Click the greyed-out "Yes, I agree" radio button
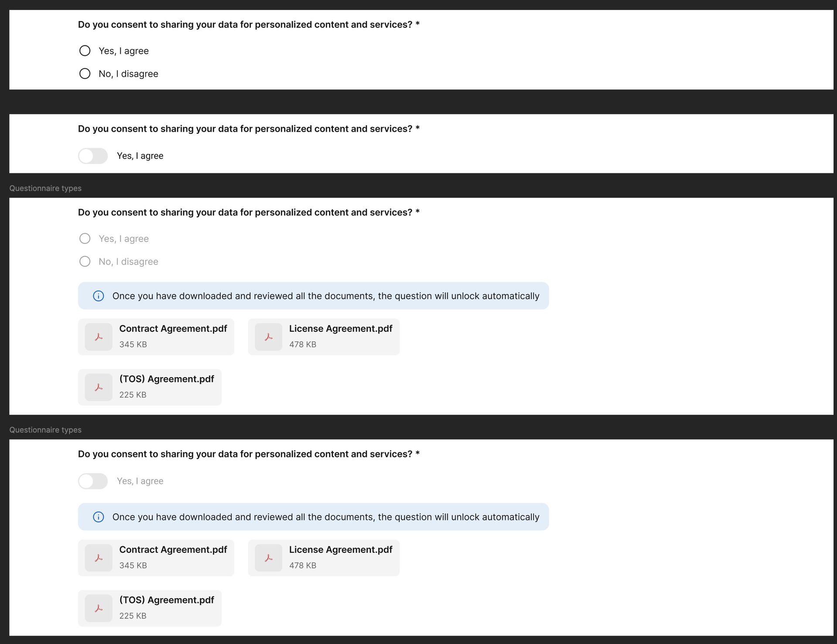Viewport: 837px width, 644px height. click(x=85, y=239)
